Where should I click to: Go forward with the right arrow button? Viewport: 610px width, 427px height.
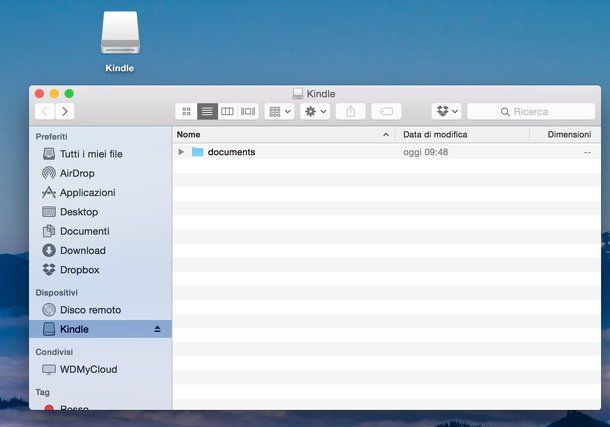click(x=65, y=112)
